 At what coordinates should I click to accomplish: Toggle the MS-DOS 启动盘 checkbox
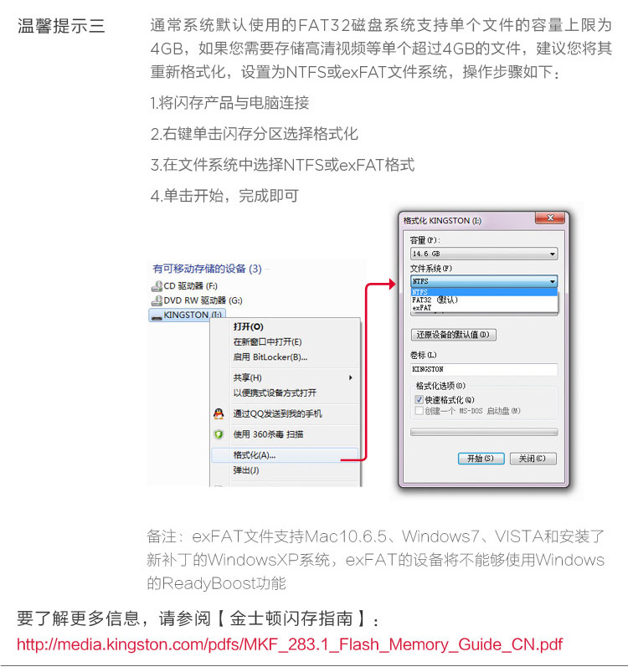click(420, 411)
